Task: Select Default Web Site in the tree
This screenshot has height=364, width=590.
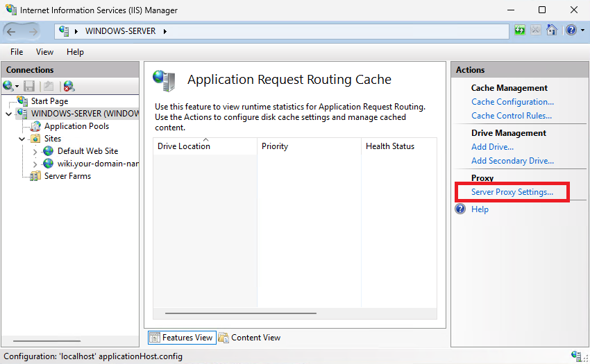Action: click(87, 151)
